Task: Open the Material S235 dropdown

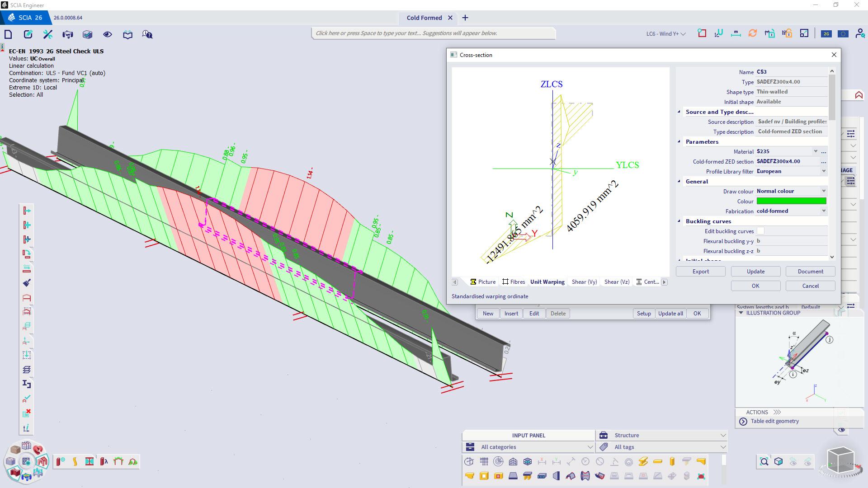Action: [815, 151]
